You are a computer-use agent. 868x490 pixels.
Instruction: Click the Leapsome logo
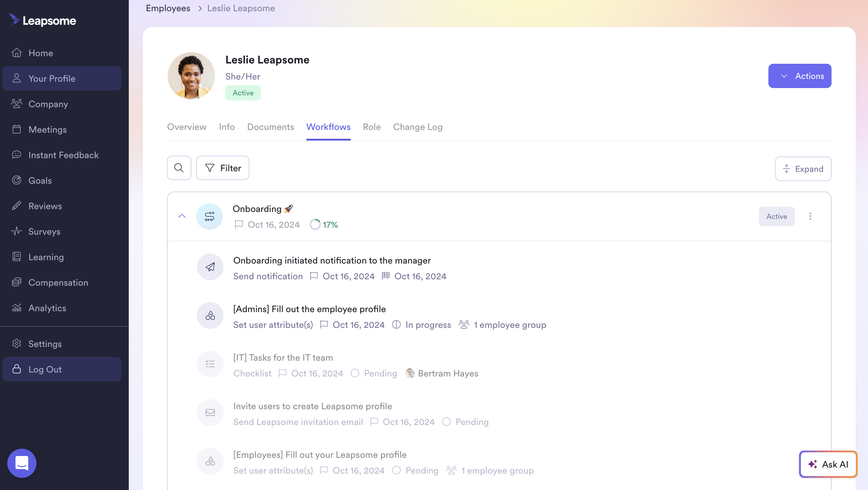(43, 21)
